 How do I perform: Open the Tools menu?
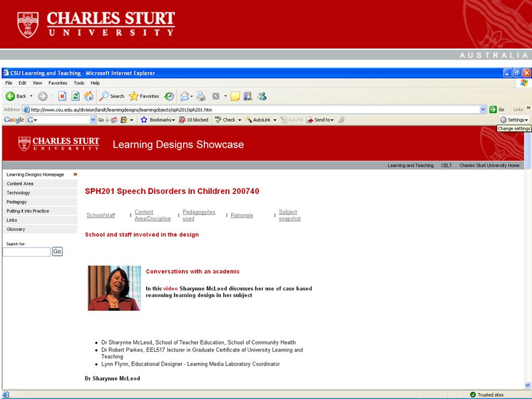pyautogui.click(x=79, y=83)
